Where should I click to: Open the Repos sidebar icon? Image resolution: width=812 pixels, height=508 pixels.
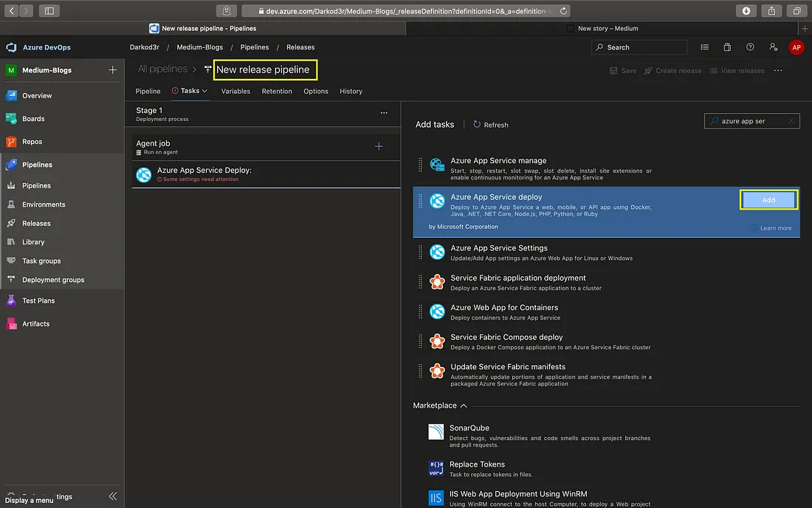pyautogui.click(x=11, y=141)
